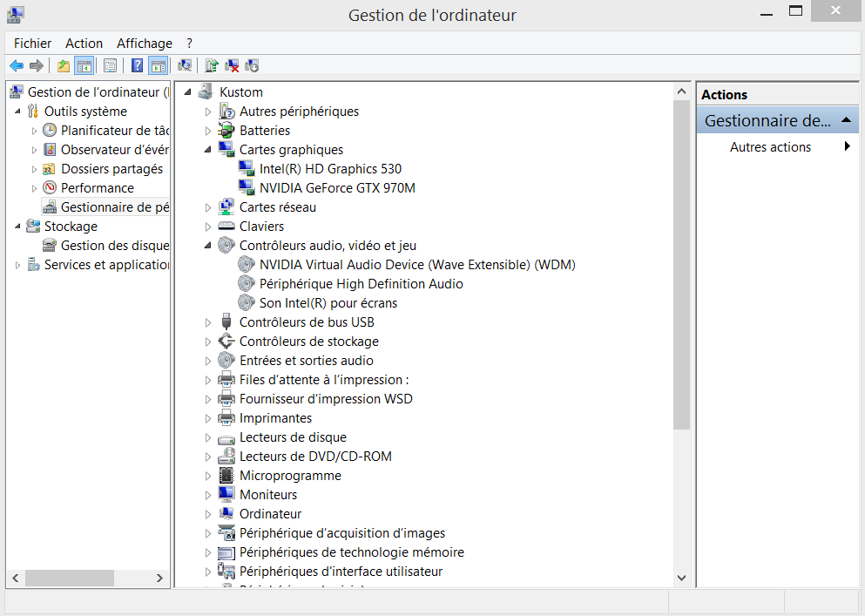Collapse the Outils système node

coord(17,112)
